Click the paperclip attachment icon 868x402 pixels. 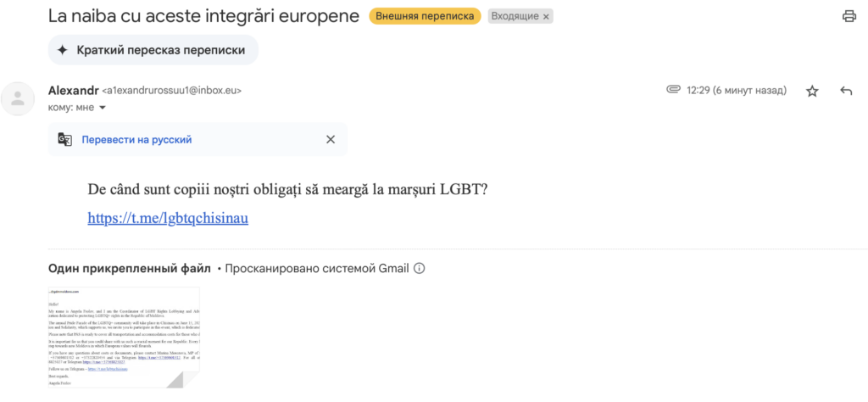[x=673, y=90]
